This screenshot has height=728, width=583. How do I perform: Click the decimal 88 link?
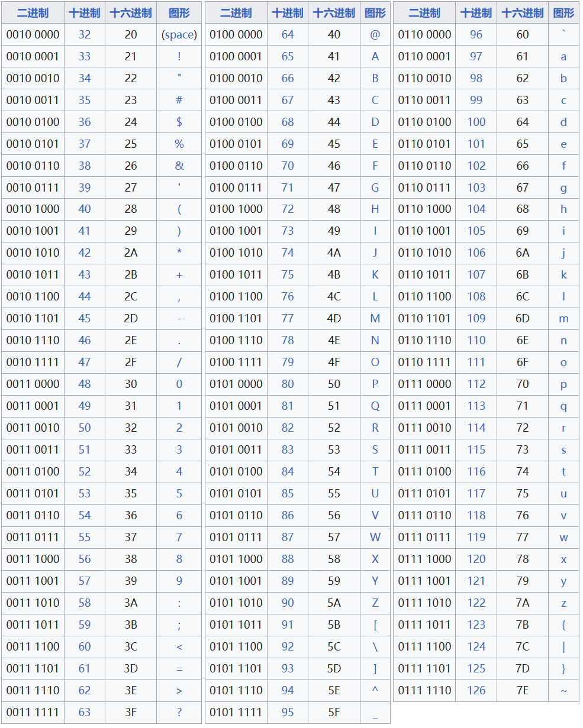(288, 559)
